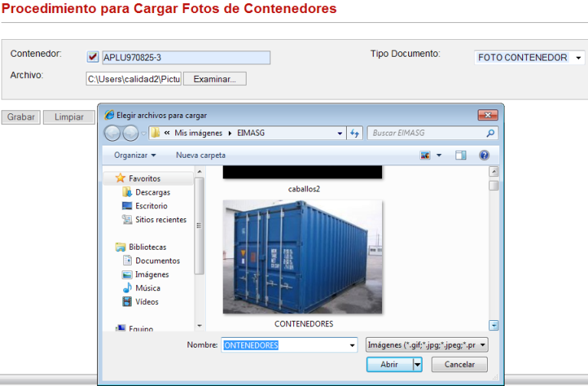The width and height of the screenshot is (588, 386).
Task: Select Escritorio in the navigation pane
Action: click(x=151, y=206)
